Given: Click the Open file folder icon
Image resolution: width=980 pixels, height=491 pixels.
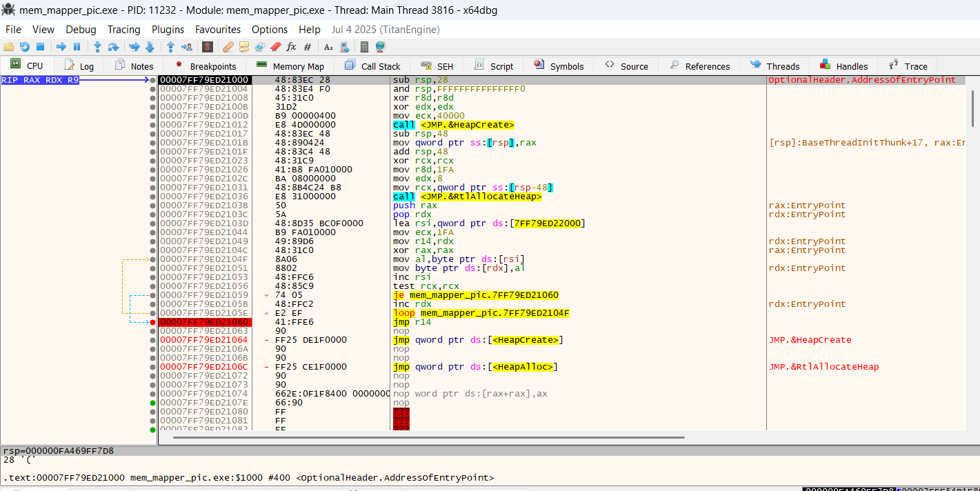Looking at the screenshot, I should (8, 47).
